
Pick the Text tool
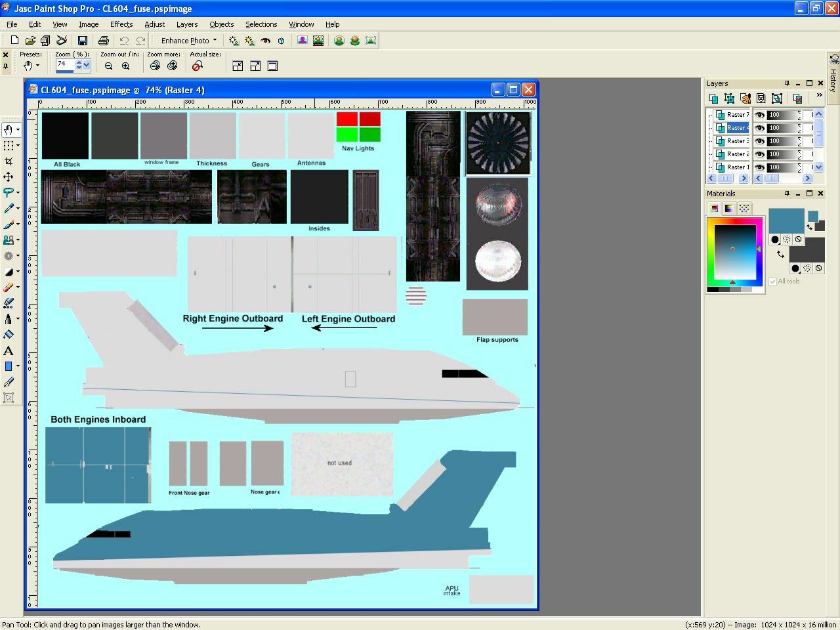[x=9, y=351]
